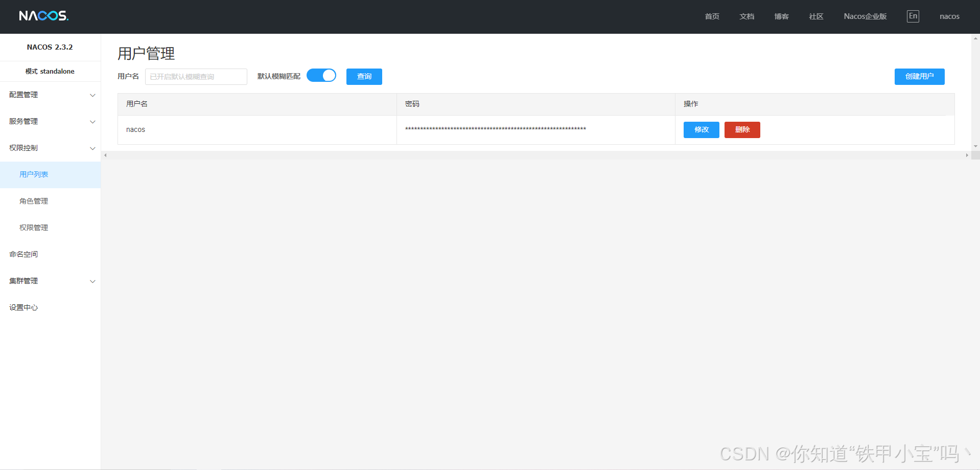The height and width of the screenshot is (470, 980).
Task: Expand the 服务管理 menu chevron
Action: 92,122
